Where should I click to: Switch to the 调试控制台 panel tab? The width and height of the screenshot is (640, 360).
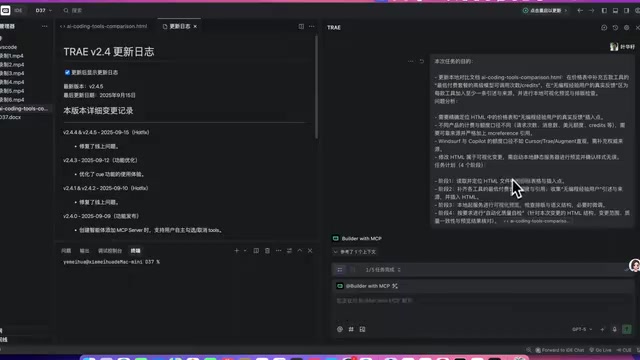click(x=110, y=251)
